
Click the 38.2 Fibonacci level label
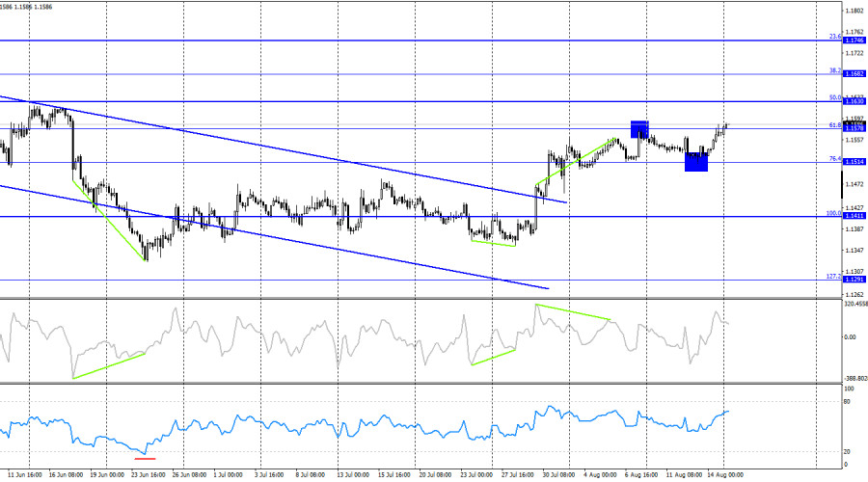pyautogui.click(x=835, y=70)
